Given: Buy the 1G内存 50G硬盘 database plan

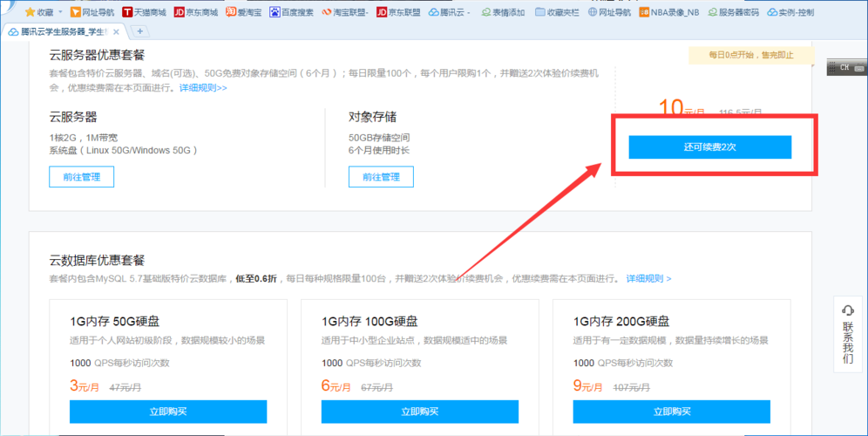Looking at the screenshot, I should click(168, 412).
